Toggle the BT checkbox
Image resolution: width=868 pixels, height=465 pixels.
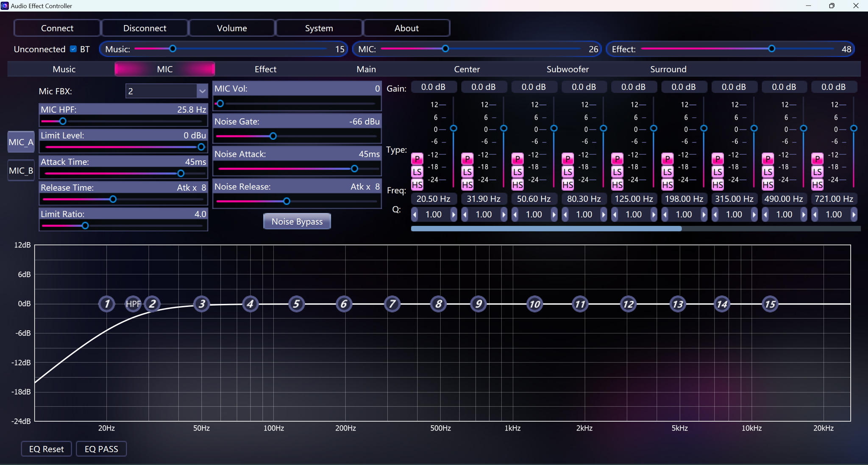[x=73, y=49]
